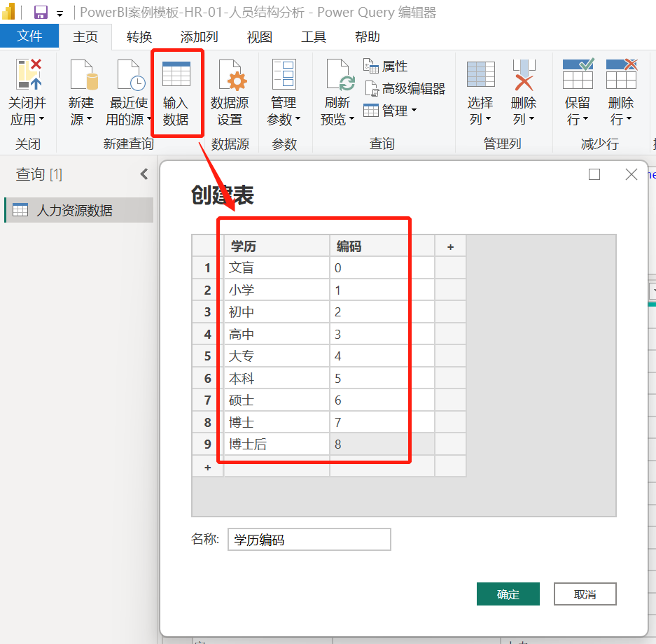Expand the Choose Columns (选择列) dropdown arrow

tap(488, 118)
